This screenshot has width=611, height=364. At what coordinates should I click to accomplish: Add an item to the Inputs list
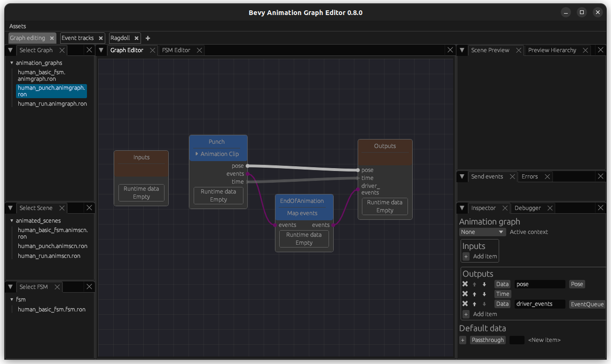(x=466, y=256)
